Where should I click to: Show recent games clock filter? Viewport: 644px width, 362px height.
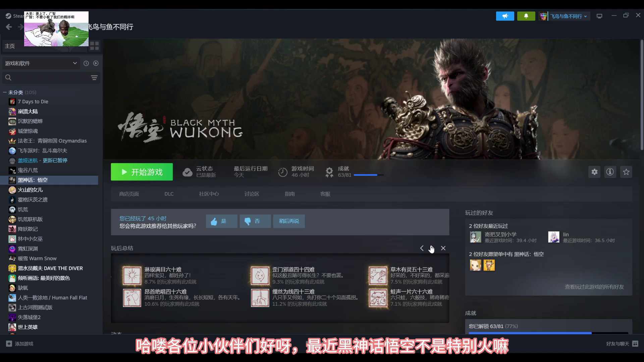coord(86,63)
